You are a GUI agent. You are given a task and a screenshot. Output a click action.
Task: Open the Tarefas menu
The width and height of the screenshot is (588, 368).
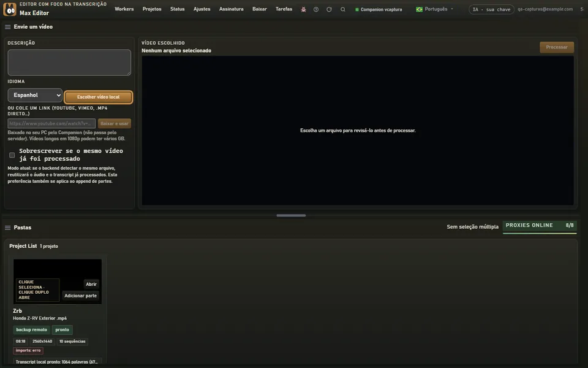tap(284, 9)
